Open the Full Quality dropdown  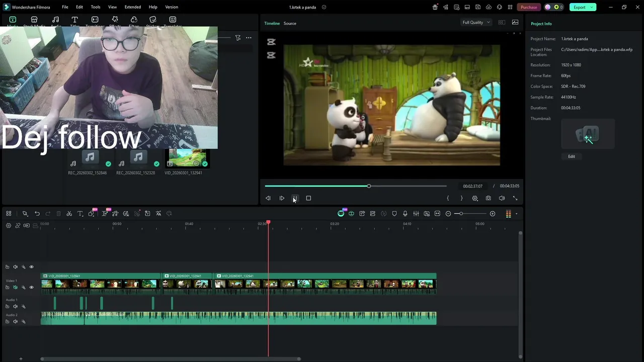click(476, 22)
